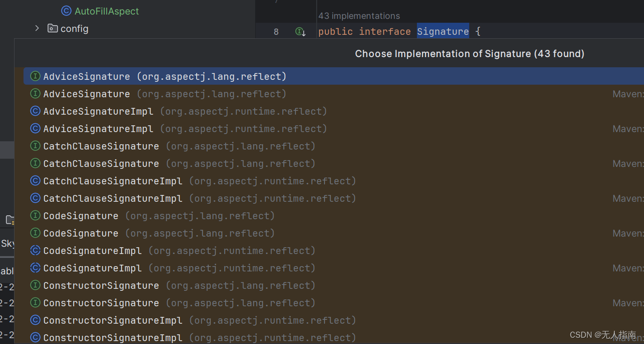Screen dimensions: 644x344
Task: Click the interface icon beside CatchClauseSignature
Action: 35,146
